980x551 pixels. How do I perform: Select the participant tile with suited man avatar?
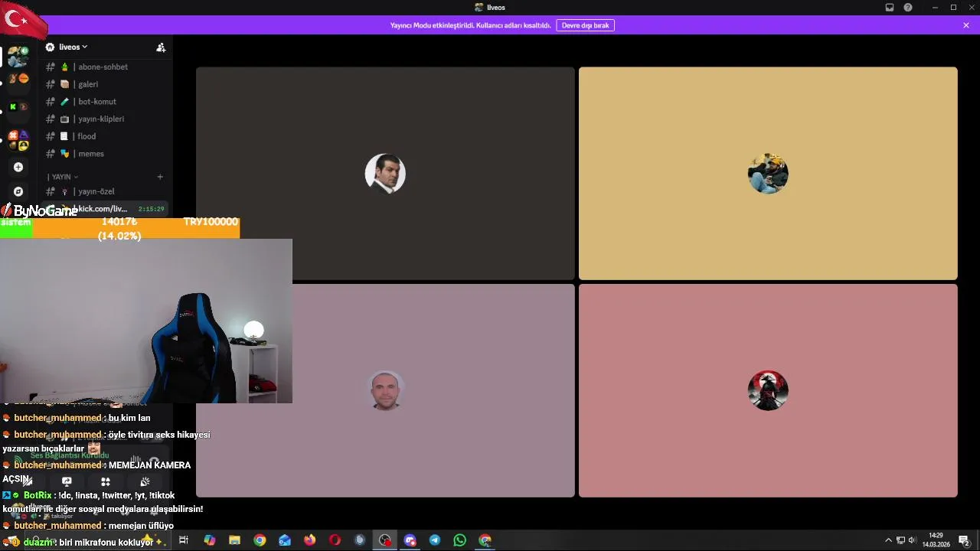385,173
